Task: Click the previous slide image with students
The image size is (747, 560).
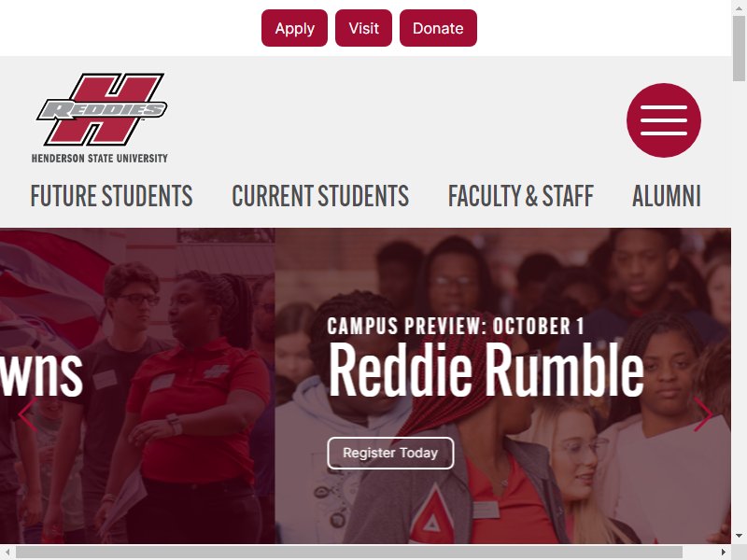Action: (x=137, y=385)
